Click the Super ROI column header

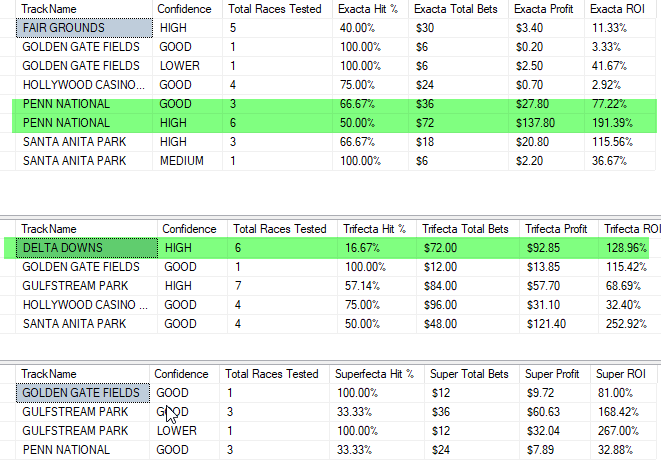click(x=623, y=374)
